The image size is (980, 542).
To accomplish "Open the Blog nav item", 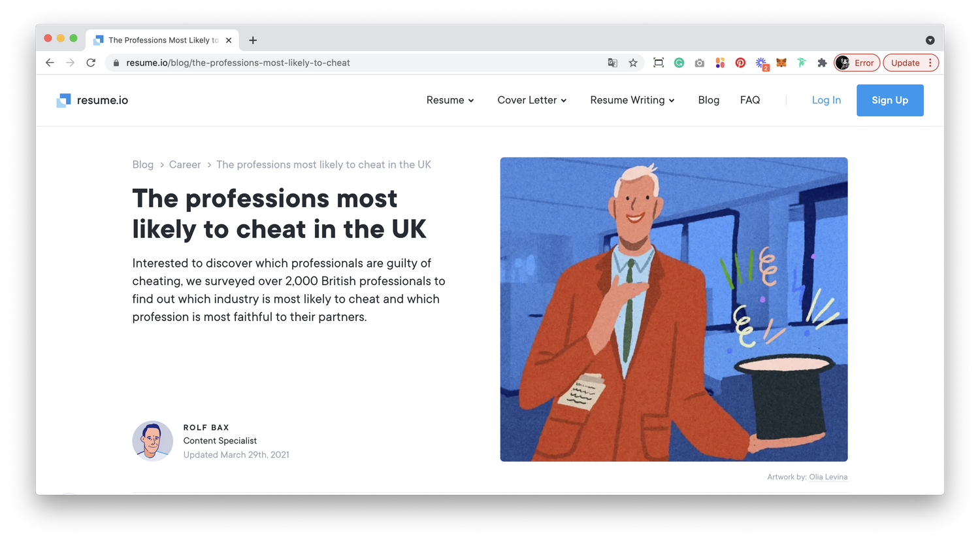I will 708,100.
